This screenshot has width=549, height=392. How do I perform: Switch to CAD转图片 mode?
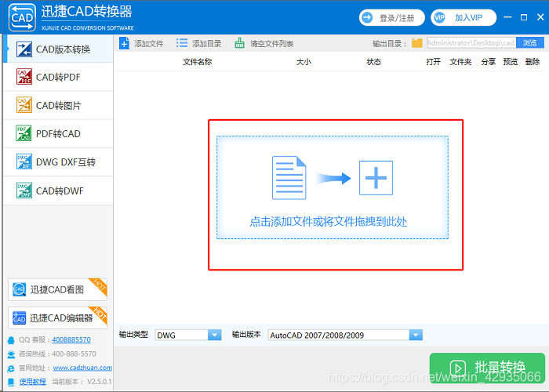point(58,105)
